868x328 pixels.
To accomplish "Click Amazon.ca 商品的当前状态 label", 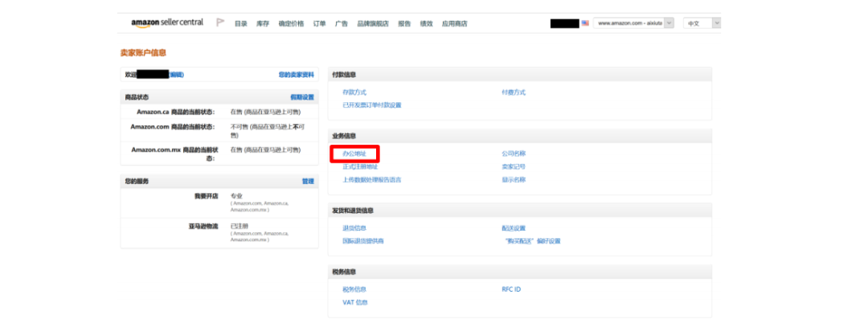I will 175,112.
